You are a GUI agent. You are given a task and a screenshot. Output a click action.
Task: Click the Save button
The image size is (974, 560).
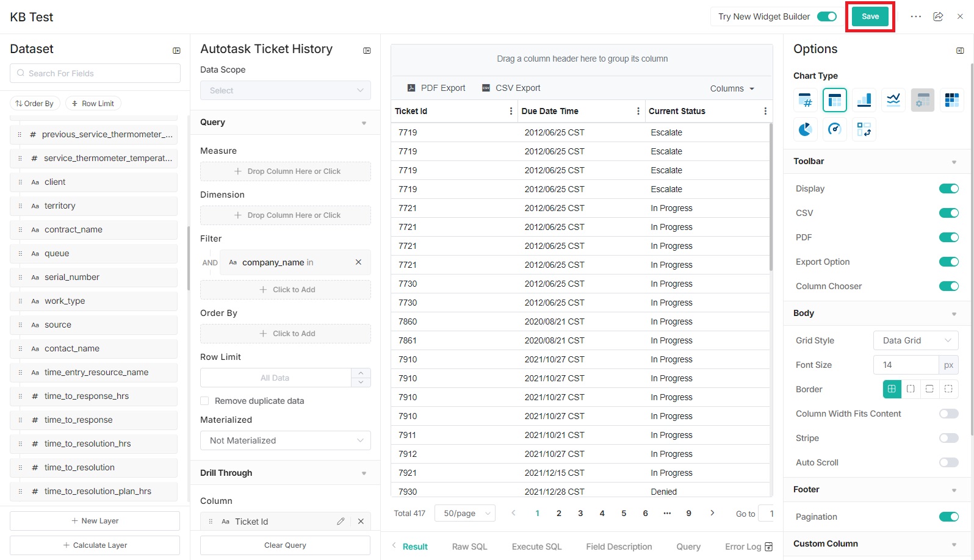(x=870, y=16)
